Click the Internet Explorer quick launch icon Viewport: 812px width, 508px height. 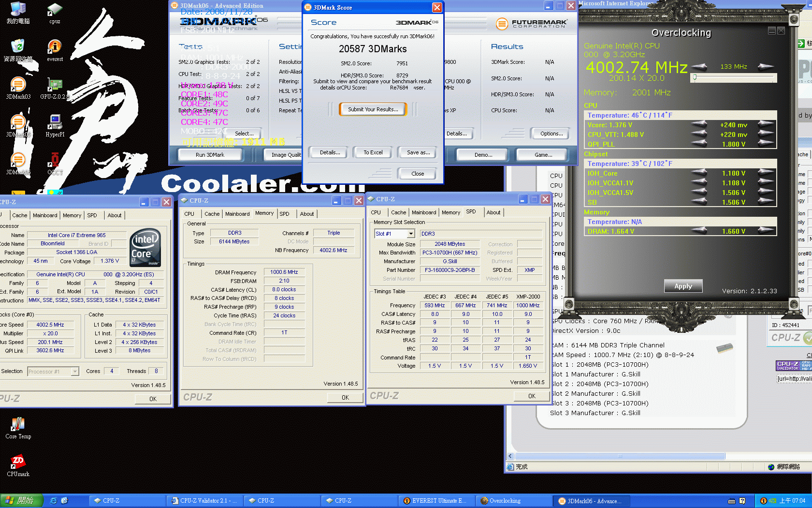pyautogui.click(x=54, y=501)
